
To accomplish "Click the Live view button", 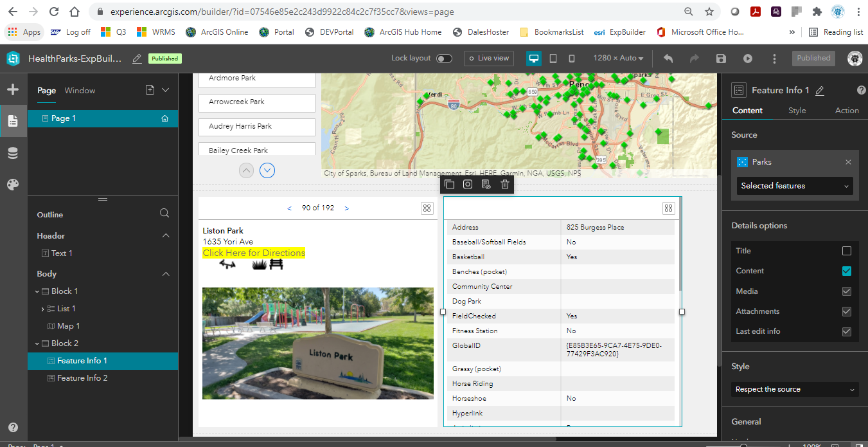I will [x=488, y=59].
